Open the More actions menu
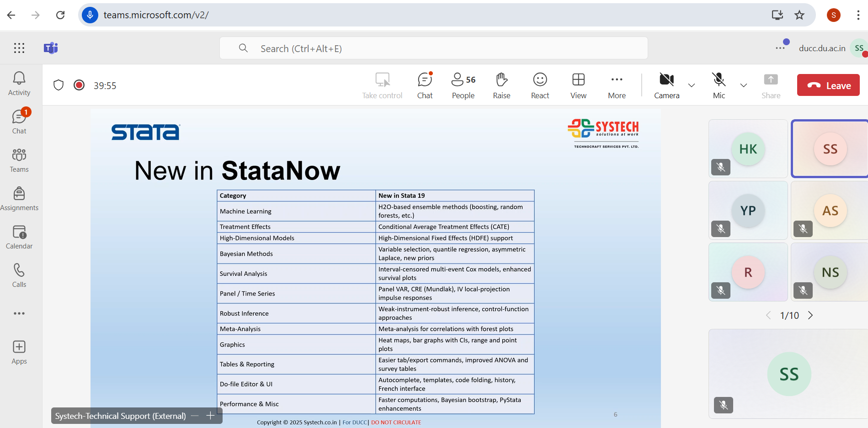 pyautogui.click(x=617, y=85)
